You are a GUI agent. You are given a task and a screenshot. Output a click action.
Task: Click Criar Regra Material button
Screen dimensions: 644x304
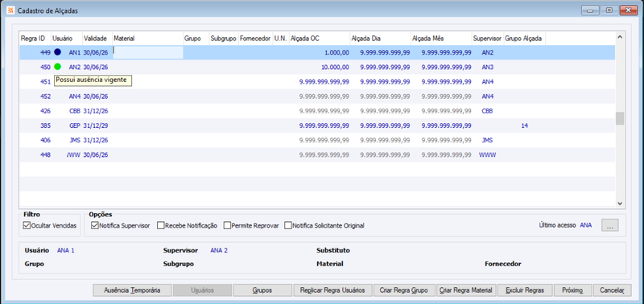pyautogui.click(x=466, y=290)
